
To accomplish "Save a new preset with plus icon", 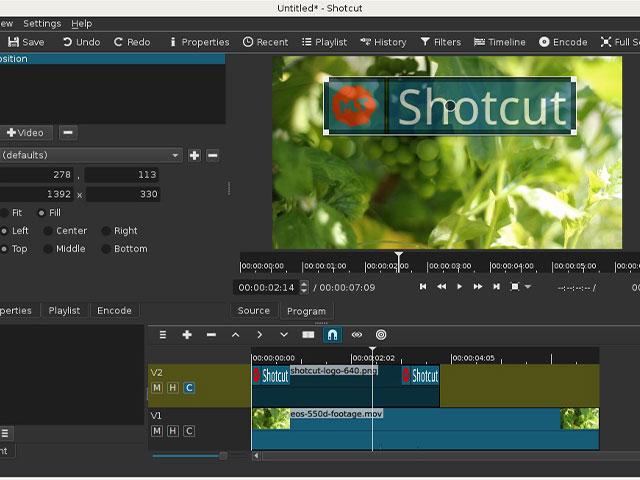I will pos(195,155).
